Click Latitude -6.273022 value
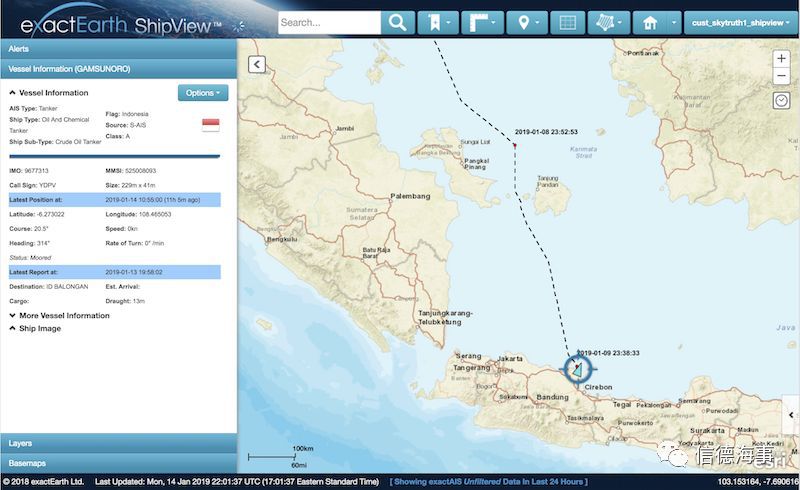Image resolution: width=800 pixels, height=490 pixels. coord(51,214)
